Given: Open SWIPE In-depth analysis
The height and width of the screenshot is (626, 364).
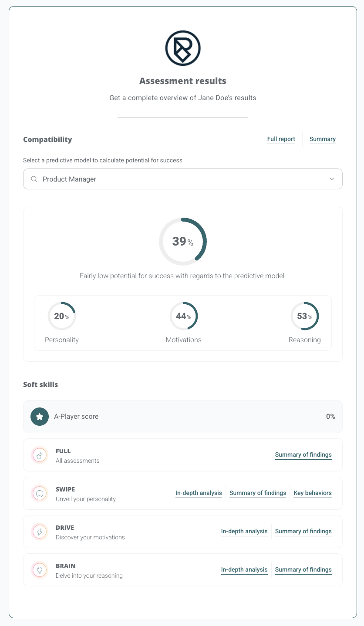Looking at the screenshot, I should pyautogui.click(x=199, y=493).
